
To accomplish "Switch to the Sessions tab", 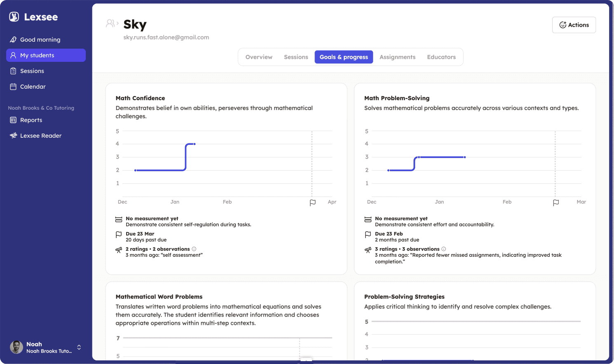I will [296, 57].
